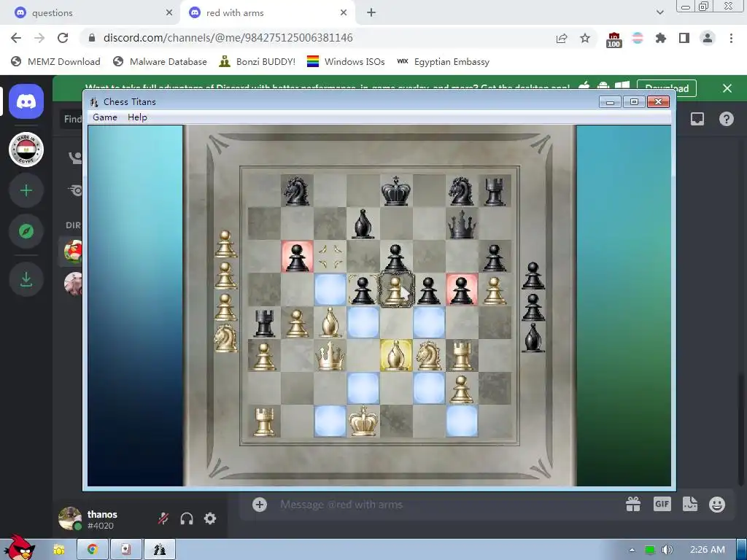Click the black rook on the board's left edge

[264, 322]
